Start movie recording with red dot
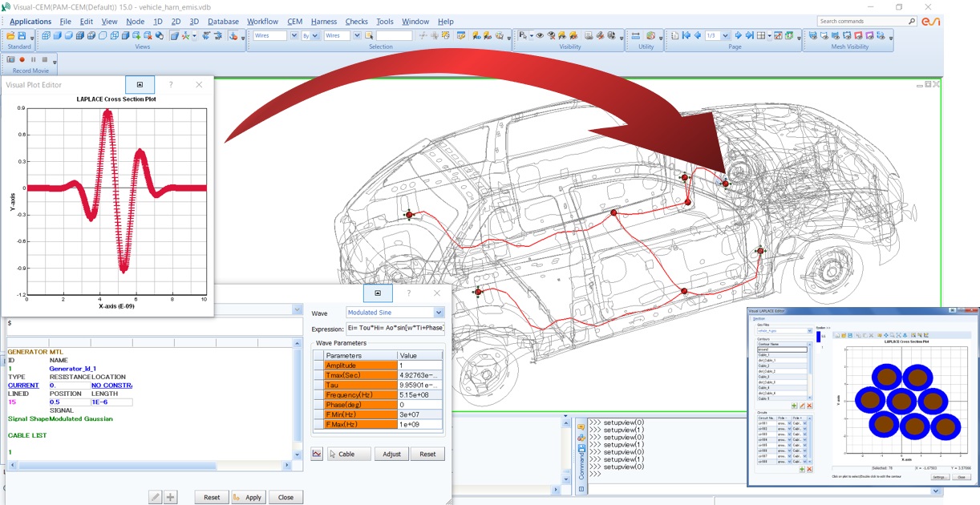 click(22, 59)
